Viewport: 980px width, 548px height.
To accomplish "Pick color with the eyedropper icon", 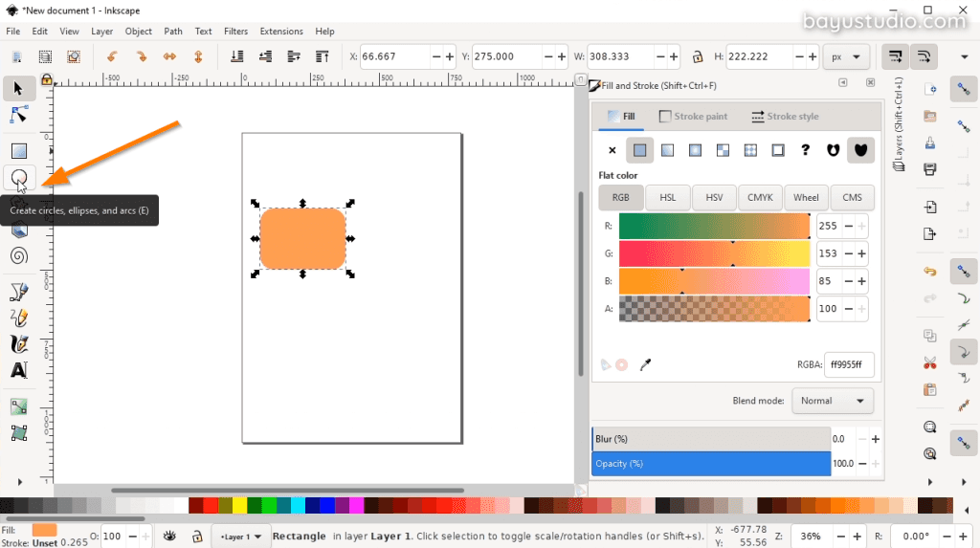I will [646, 364].
